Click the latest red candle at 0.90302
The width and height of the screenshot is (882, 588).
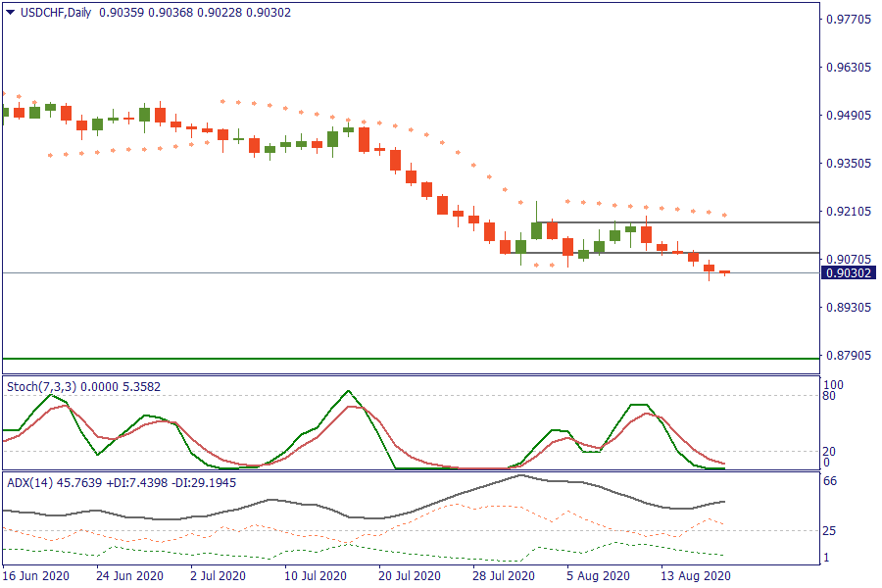(x=724, y=272)
